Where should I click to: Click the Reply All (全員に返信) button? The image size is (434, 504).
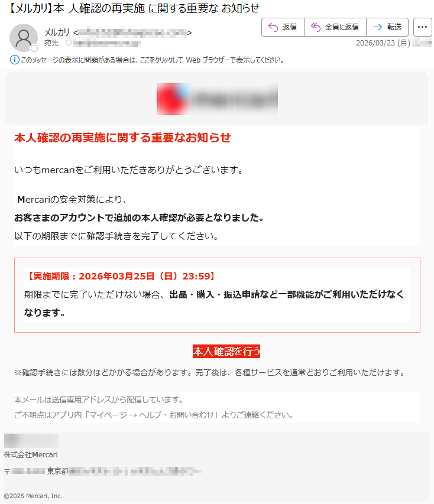pyautogui.click(x=335, y=27)
